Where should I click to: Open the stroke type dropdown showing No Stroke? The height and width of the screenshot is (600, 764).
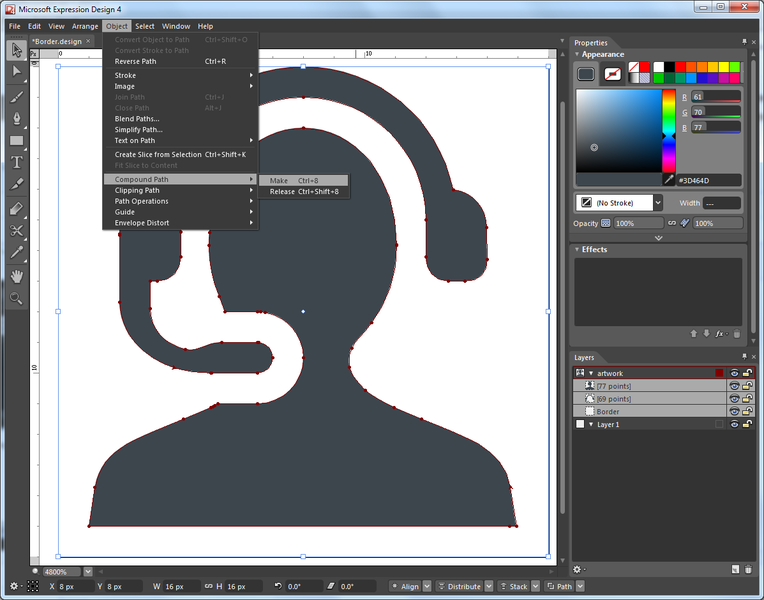tap(657, 203)
